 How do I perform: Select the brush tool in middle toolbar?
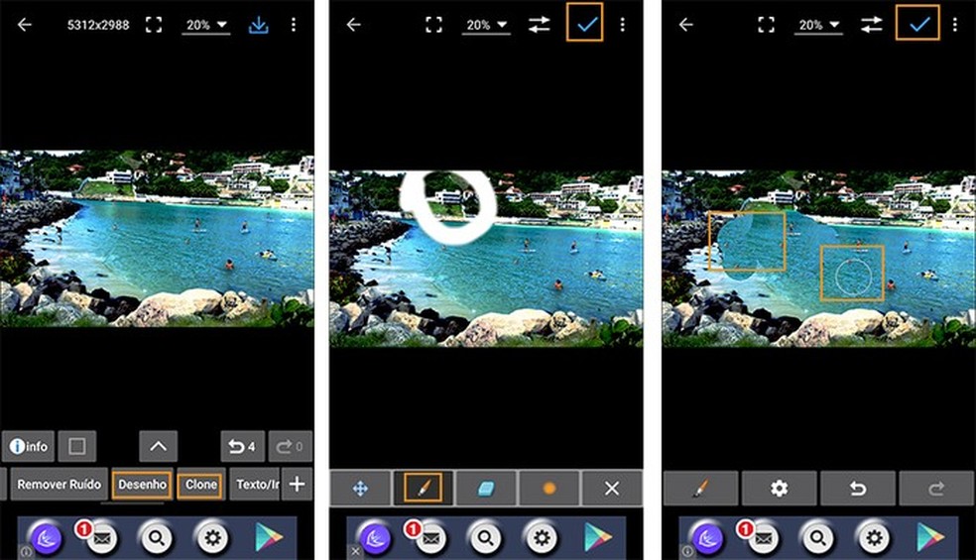click(424, 488)
